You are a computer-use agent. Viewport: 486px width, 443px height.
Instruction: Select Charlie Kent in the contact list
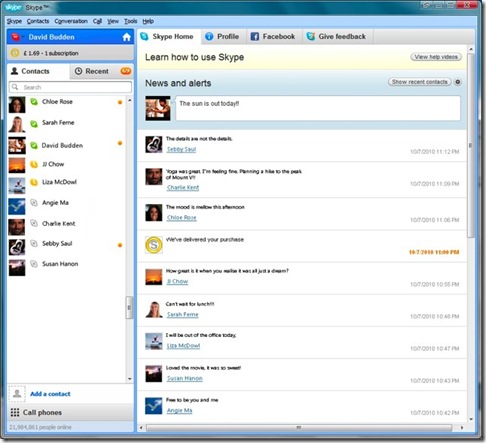(67, 227)
